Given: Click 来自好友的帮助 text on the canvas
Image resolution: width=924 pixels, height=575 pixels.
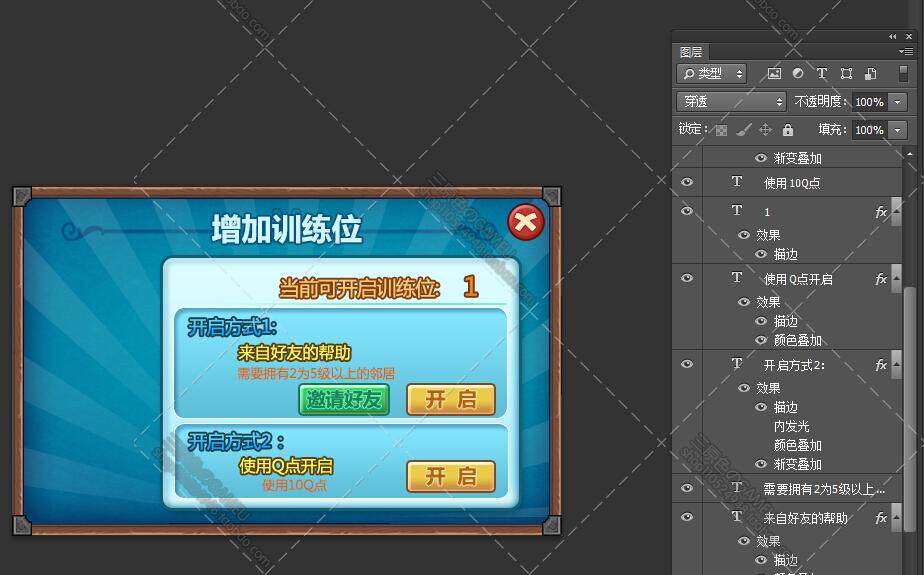Looking at the screenshot, I should (x=294, y=353).
